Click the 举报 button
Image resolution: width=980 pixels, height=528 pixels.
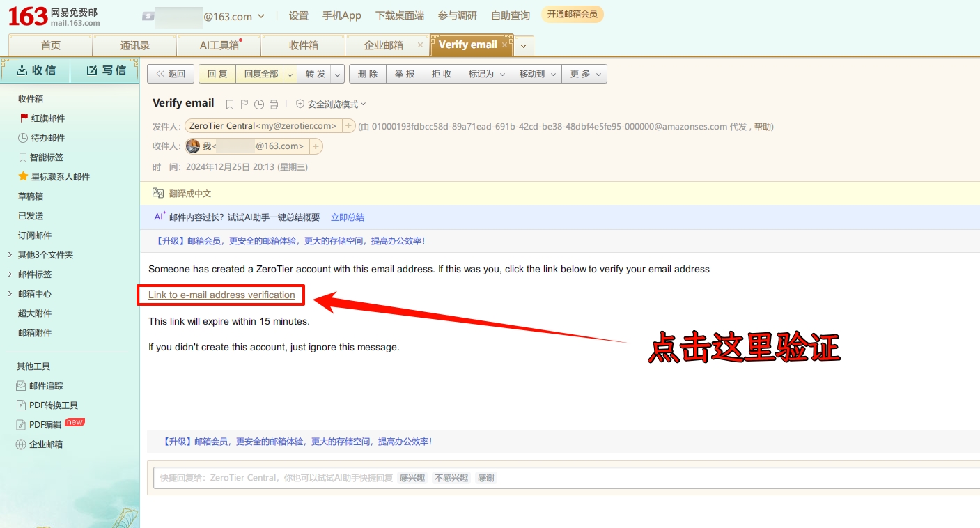click(x=405, y=74)
